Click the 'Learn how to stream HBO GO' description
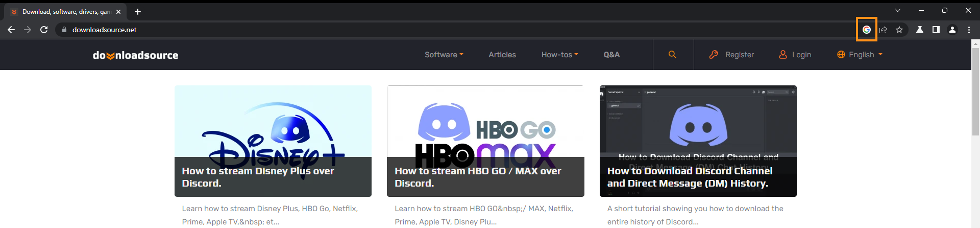 point(484,215)
